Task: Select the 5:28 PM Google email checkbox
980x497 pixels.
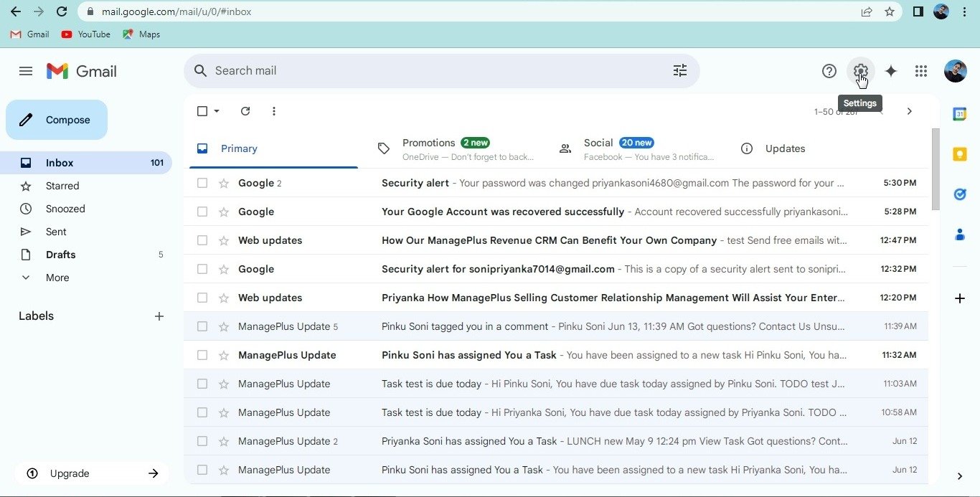Action: point(202,212)
